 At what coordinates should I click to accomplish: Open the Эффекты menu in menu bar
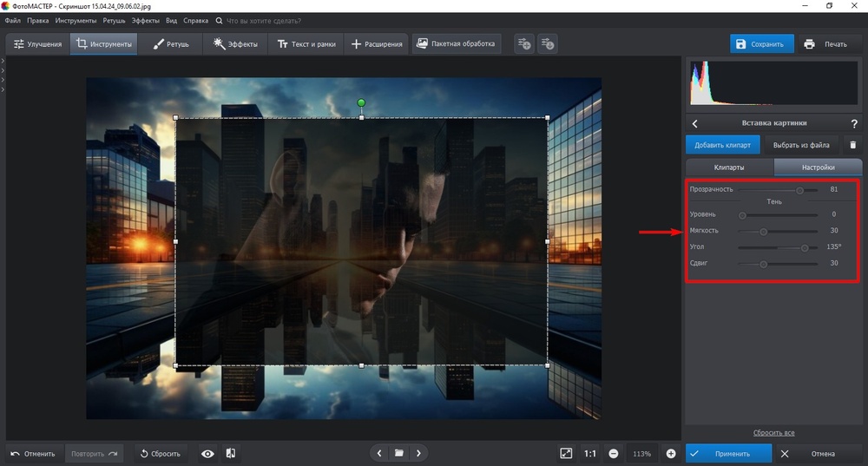click(x=146, y=21)
